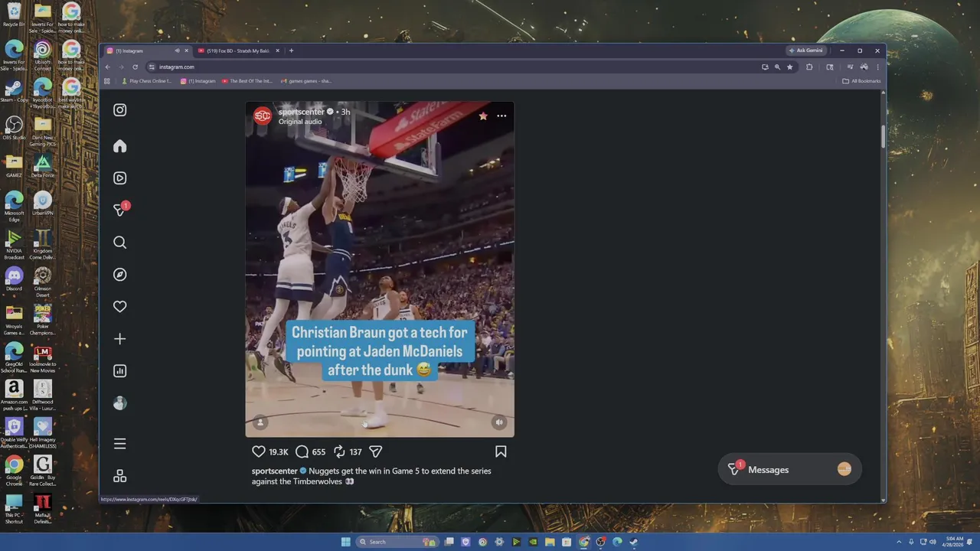
Task: Open the More hamburger menu
Action: pos(120,444)
